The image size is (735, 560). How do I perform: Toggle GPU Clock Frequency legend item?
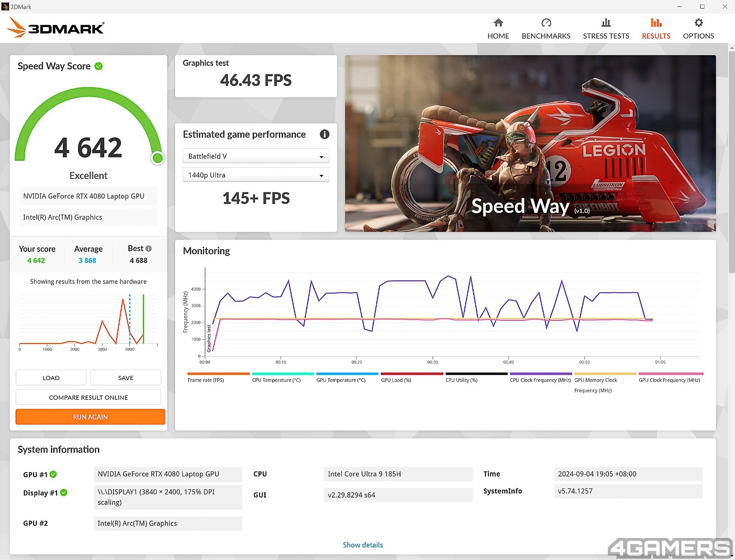coord(670,377)
